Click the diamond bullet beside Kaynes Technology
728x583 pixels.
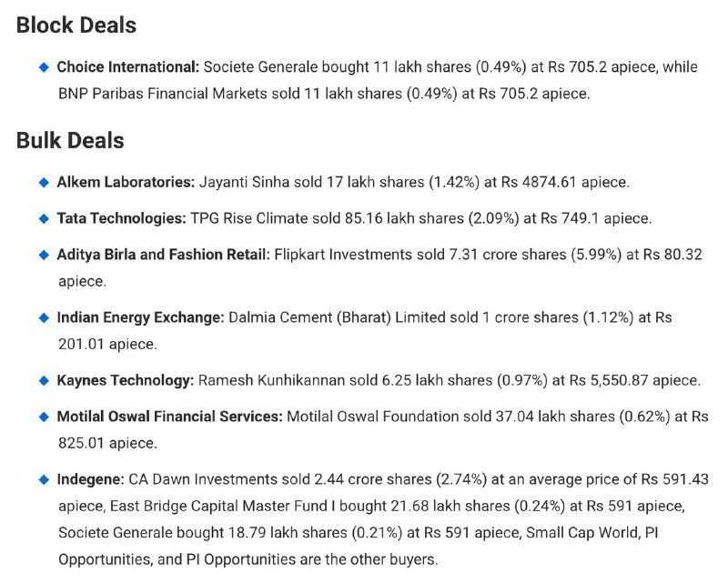coord(44,380)
